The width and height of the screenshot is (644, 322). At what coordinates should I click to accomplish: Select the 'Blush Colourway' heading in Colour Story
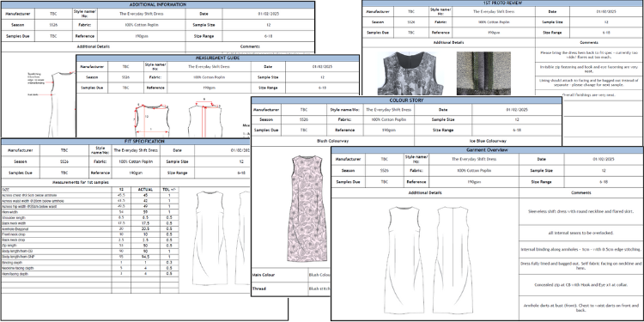pos(332,141)
